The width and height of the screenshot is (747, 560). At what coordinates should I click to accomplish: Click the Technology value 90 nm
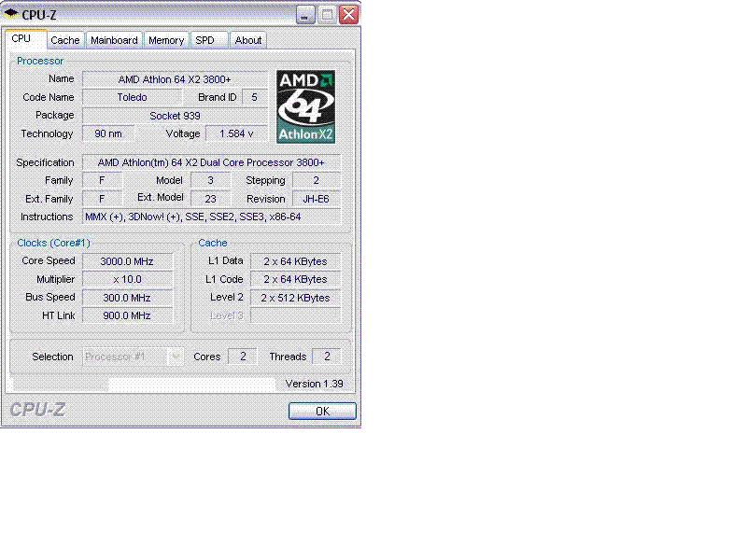tap(108, 133)
